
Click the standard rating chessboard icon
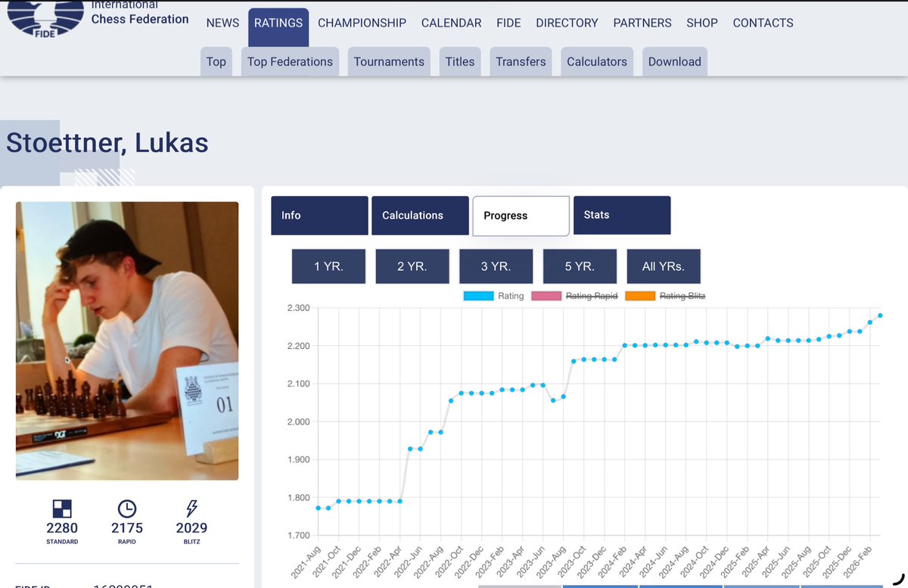coord(62,508)
